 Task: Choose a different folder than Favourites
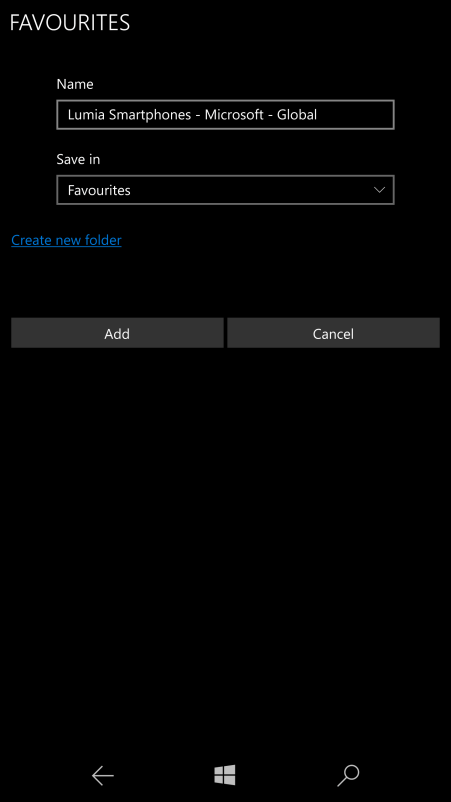tap(225, 190)
